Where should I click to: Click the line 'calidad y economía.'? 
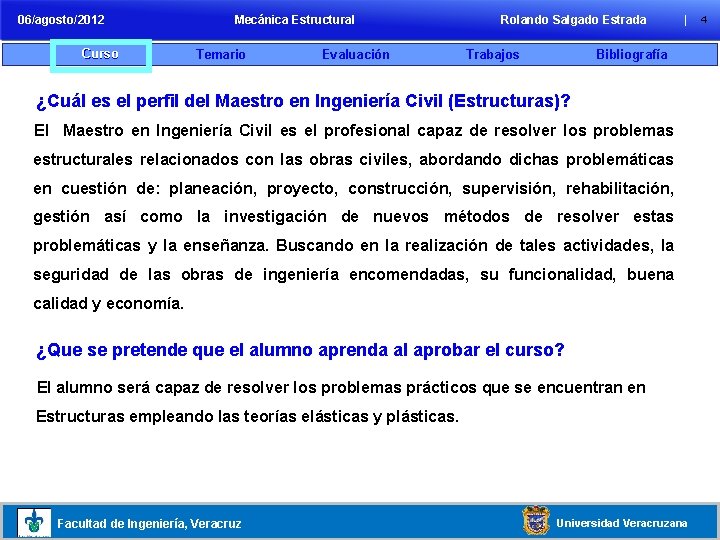coord(108,304)
